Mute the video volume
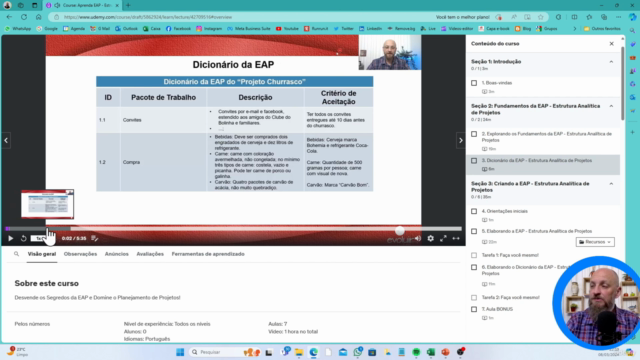The width and height of the screenshot is (640, 360). (418, 238)
